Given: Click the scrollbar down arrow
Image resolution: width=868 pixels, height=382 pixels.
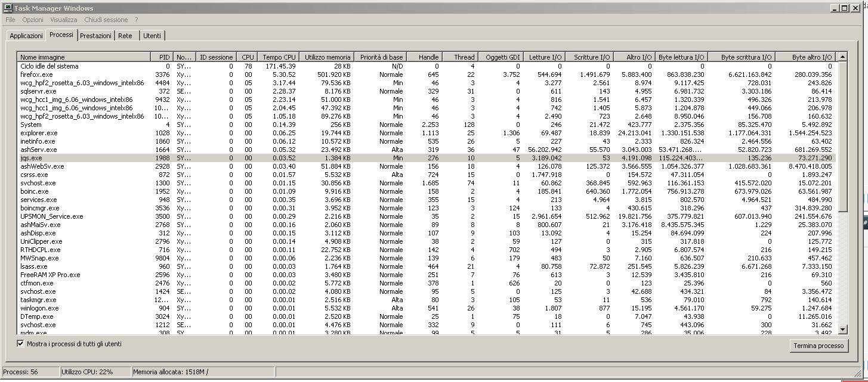Looking at the screenshot, I should [x=842, y=329].
